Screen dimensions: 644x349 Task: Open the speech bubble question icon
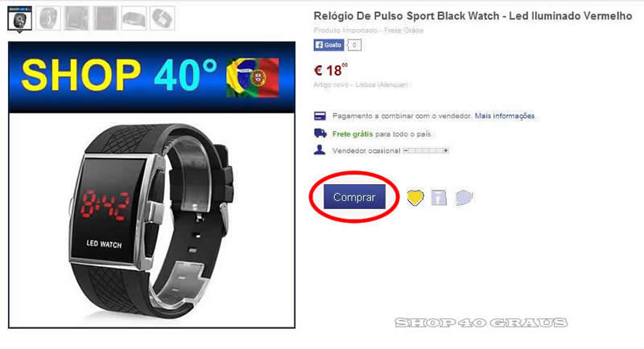(464, 197)
